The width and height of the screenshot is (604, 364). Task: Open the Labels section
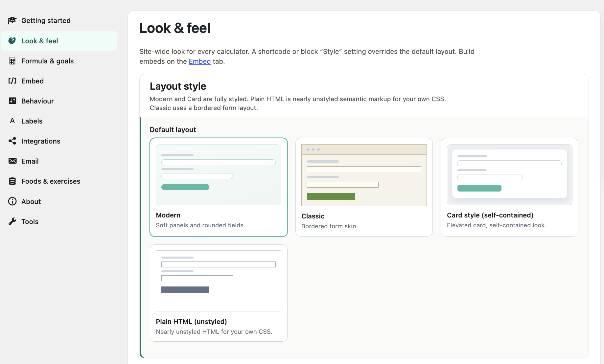tap(59, 121)
